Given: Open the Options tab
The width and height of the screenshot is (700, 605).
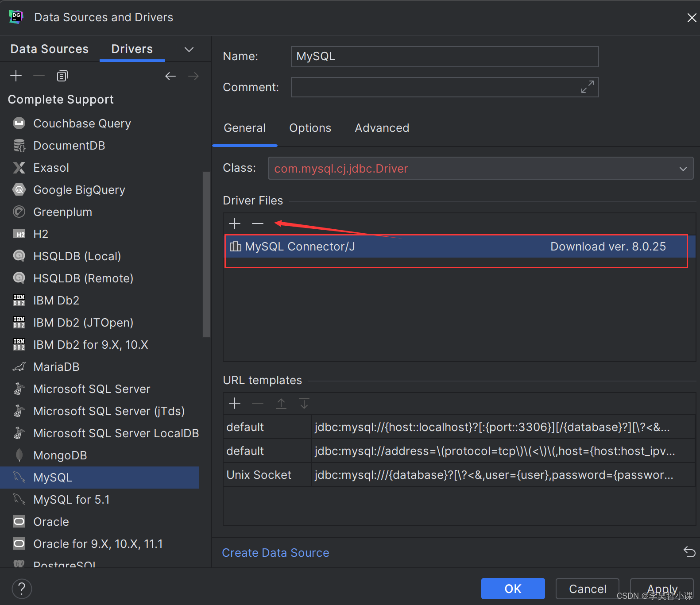Looking at the screenshot, I should tap(310, 128).
